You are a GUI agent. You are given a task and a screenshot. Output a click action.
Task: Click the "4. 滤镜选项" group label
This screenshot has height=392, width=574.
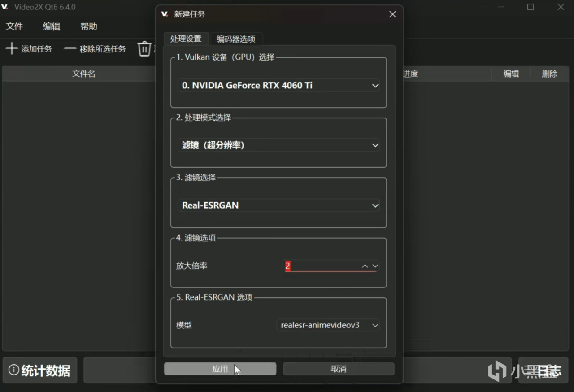pos(196,238)
